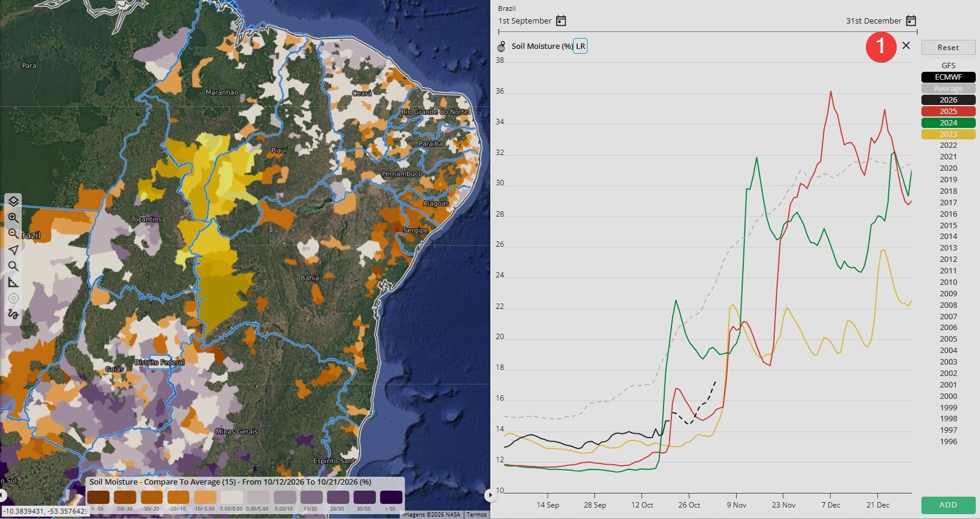This screenshot has width=980, height=519.
Task: Zoom in on the map
Action: pos(13,218)
